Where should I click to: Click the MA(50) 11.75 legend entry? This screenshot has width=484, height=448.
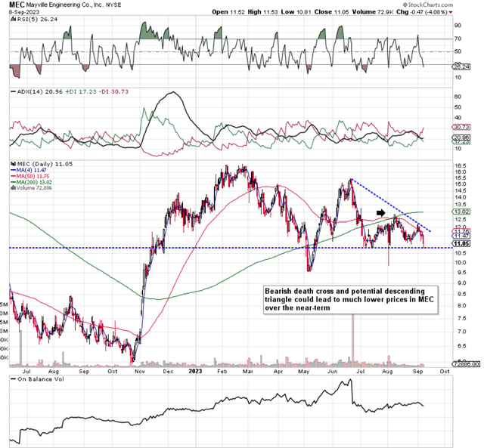click(30, 176)
